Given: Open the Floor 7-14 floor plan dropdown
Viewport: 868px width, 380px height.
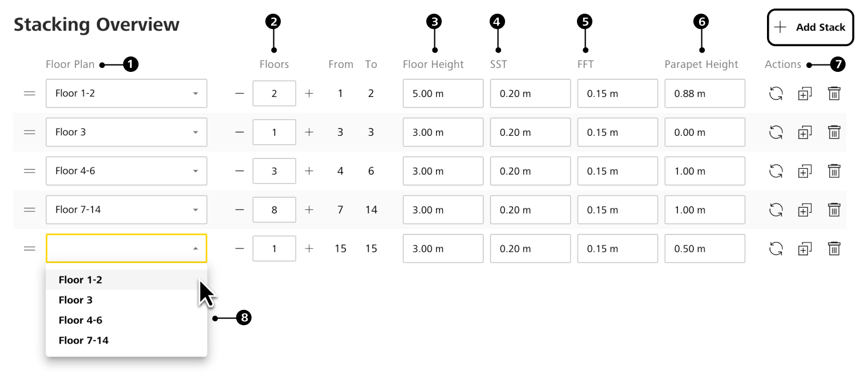Looking at the screenshot, I should (x=126, y=210).
